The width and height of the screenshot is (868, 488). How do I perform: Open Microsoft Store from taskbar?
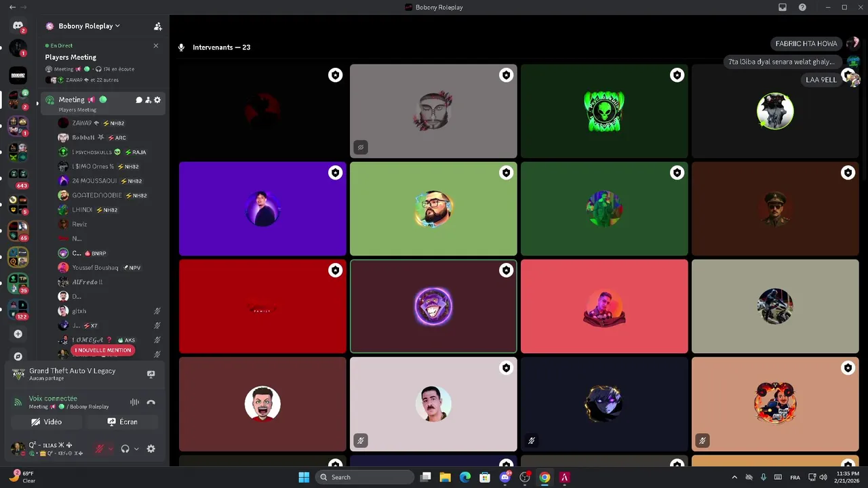coord(485,477)
